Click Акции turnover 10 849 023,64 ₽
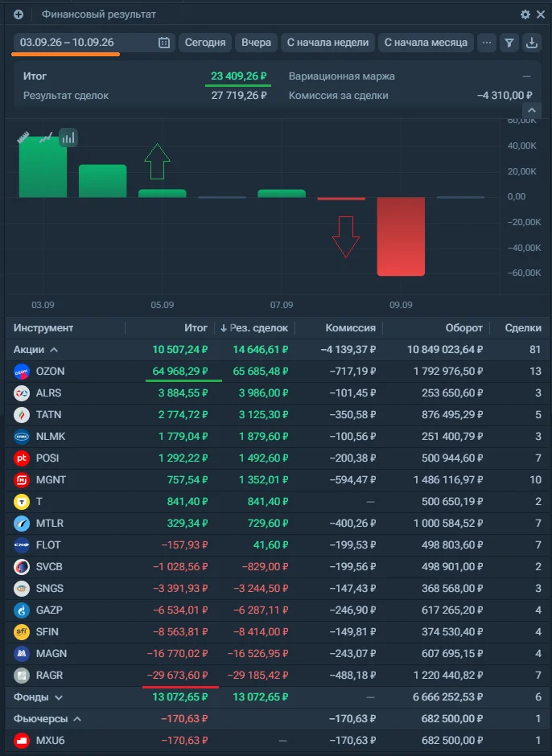This screenshot has height=756, width=552. pyautogui.click(x=445, y=350)
